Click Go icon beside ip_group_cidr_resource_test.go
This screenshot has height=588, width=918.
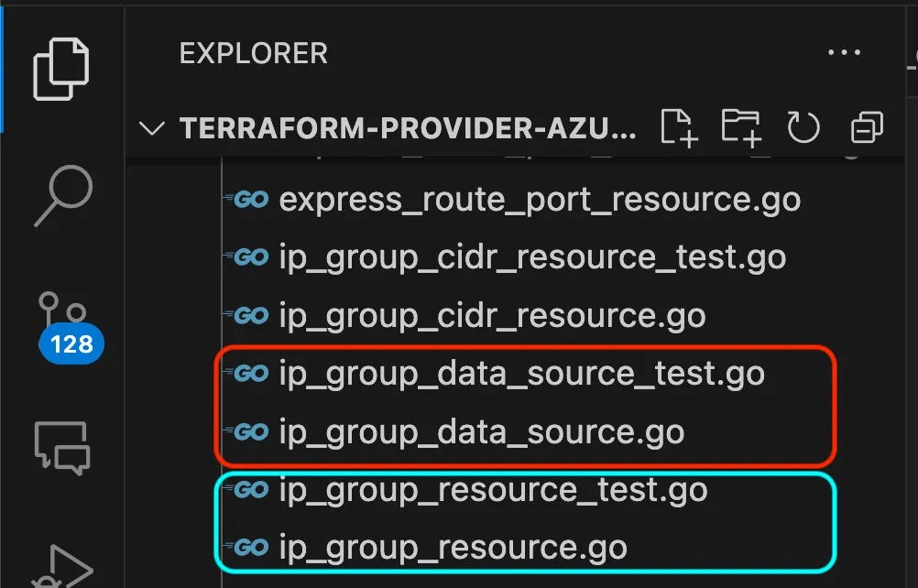point(247,256)
